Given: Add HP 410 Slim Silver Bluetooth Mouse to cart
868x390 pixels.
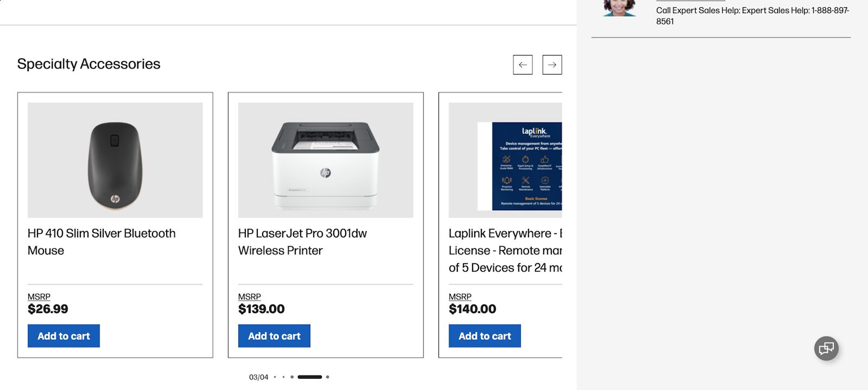Looking at the screenshot, I should (x=63, y=336).
